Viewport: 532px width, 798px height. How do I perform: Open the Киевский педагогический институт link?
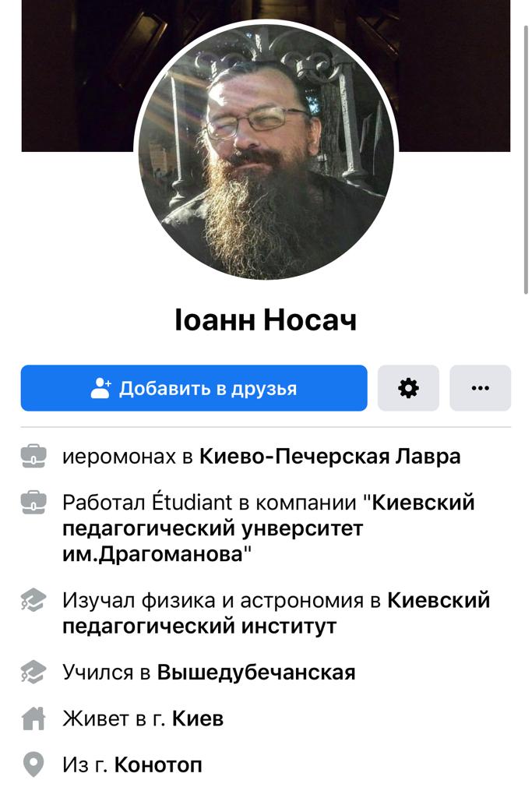point(277,613)
